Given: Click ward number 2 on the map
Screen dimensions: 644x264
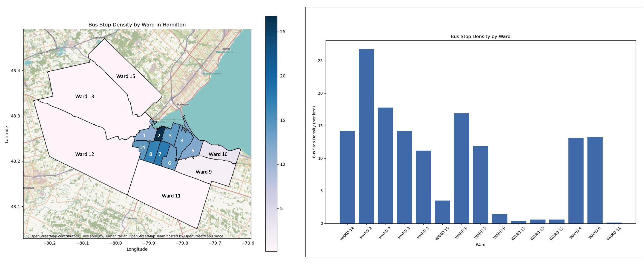Looking at the screenshot, I should click(159, 136).
